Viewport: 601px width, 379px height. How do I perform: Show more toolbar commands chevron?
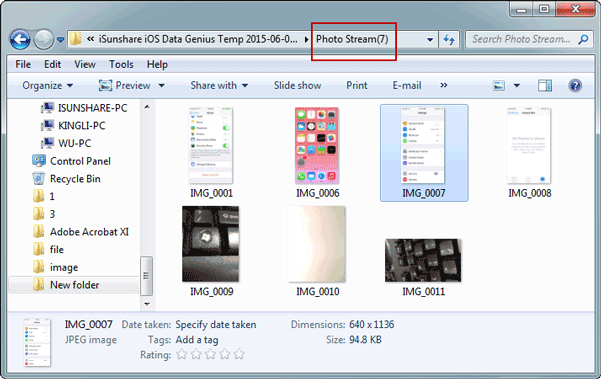443,85
